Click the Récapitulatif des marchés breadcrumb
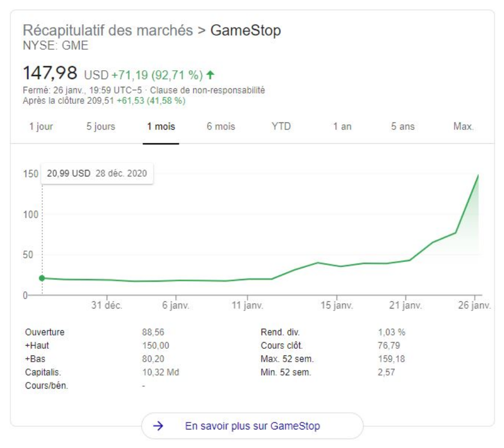The image size is (504, 448). (108, 30)
